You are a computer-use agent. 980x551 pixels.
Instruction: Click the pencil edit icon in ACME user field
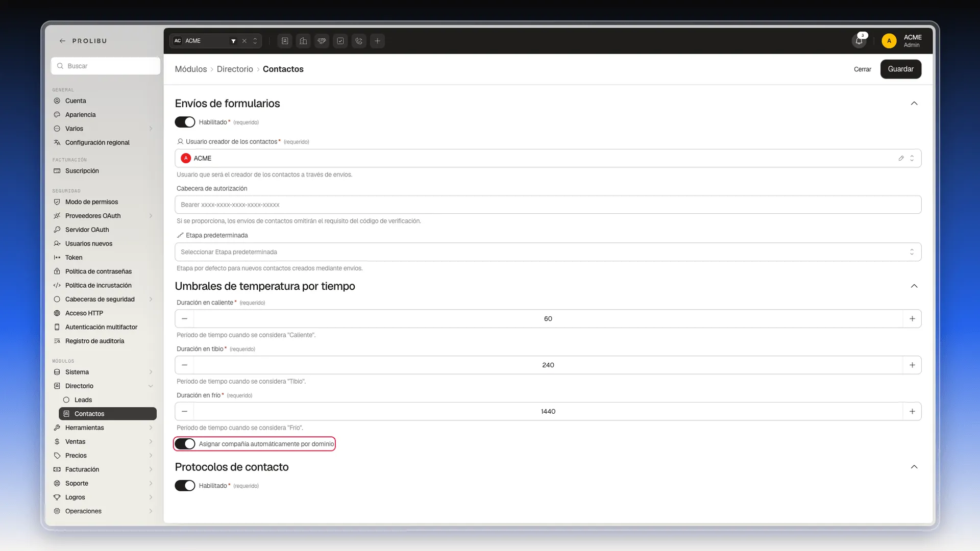point(901,158)
